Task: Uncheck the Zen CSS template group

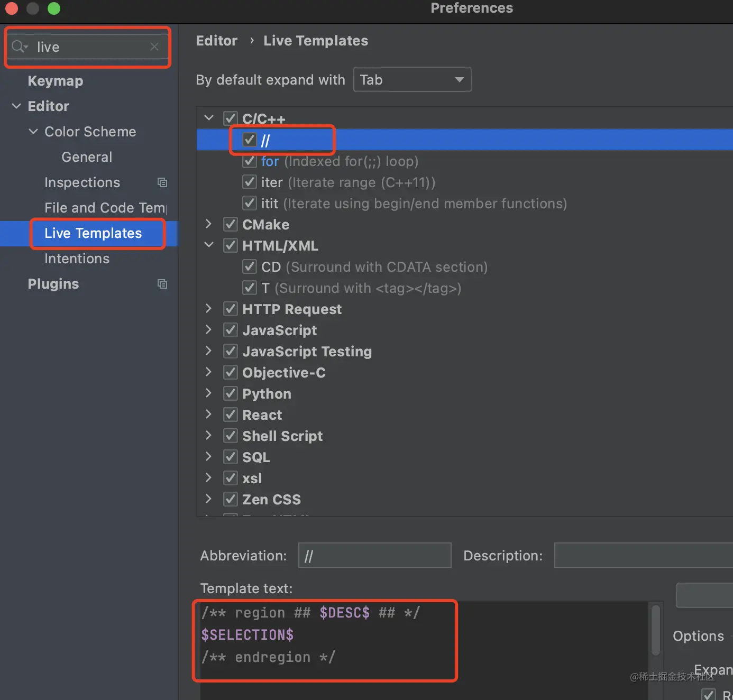Action: point(230,499)
